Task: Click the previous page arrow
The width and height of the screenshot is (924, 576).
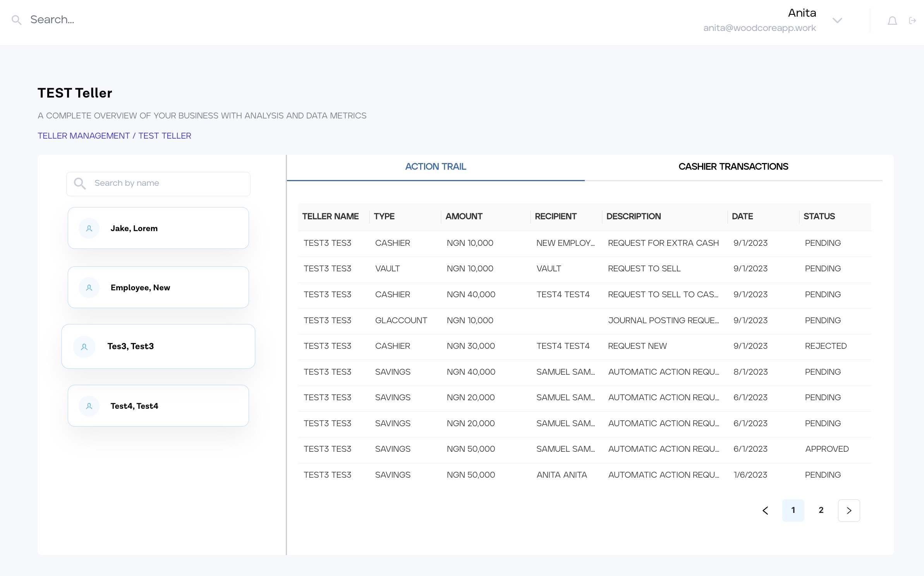Action: tap(765, 511)
